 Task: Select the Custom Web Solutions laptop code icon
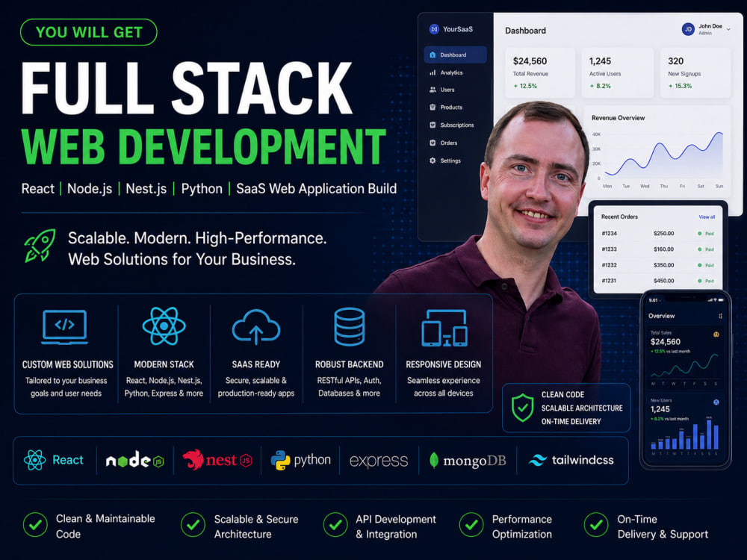coord(65,327)
